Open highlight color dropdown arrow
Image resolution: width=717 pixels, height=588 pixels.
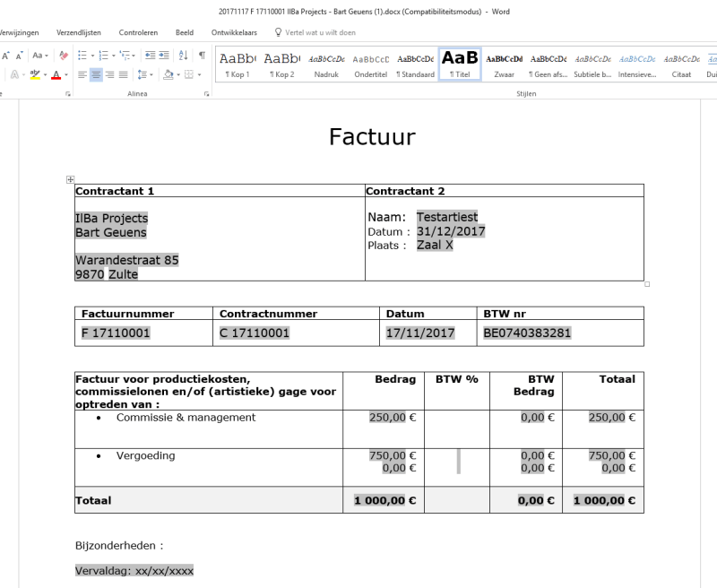tap(45, 74)
